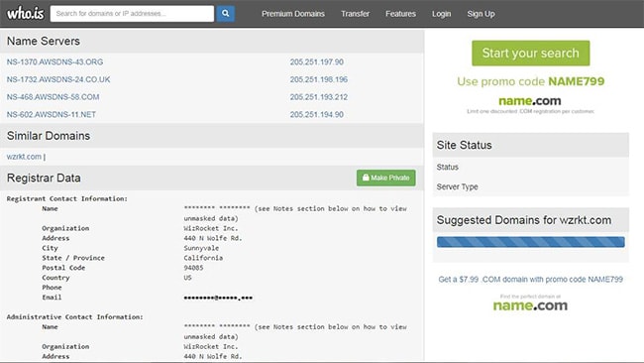The height and width of the screenshot is (363, 644).
Task: Click the state value California
Action: pyautogui.click(x=203, y=258)
